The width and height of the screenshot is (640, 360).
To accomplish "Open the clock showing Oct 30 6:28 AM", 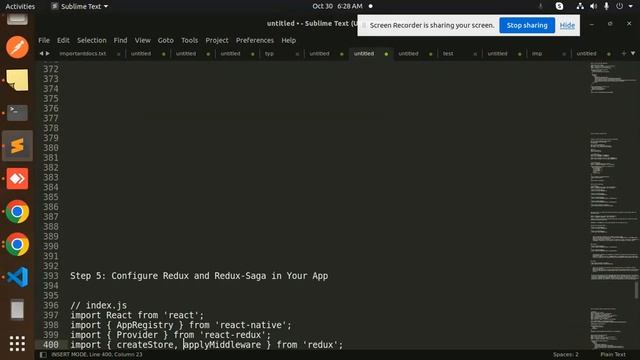I will pyautogui.click(x=337, y=6).
